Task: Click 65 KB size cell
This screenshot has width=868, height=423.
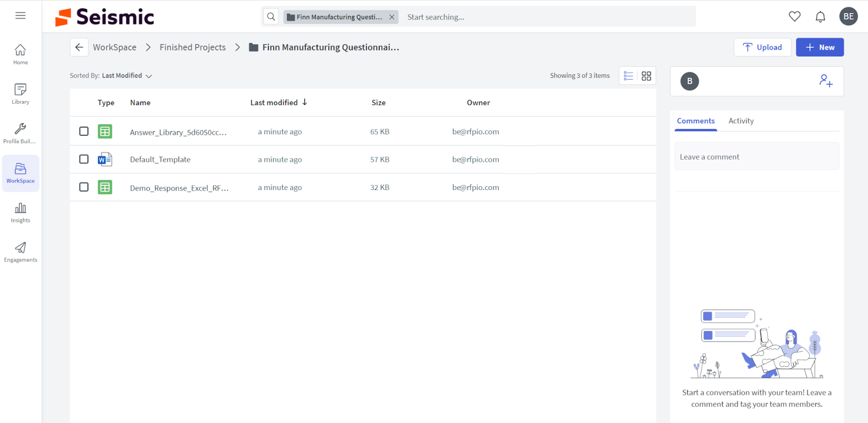Action: (380, 131)
